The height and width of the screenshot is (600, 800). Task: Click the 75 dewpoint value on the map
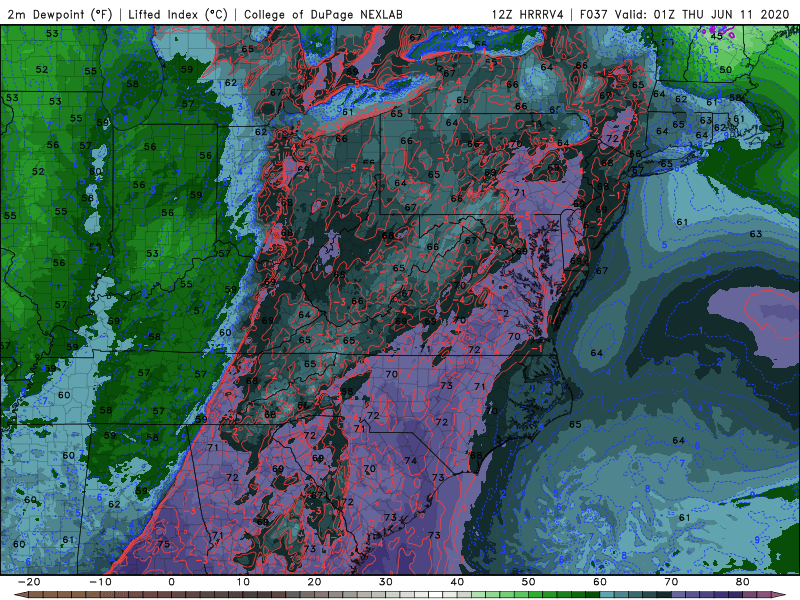pyautogui.click(x=164, y=544)
